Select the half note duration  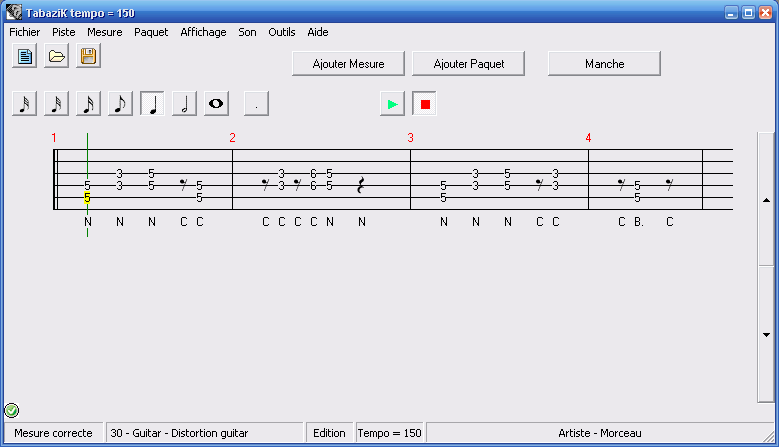click(184, 104)
